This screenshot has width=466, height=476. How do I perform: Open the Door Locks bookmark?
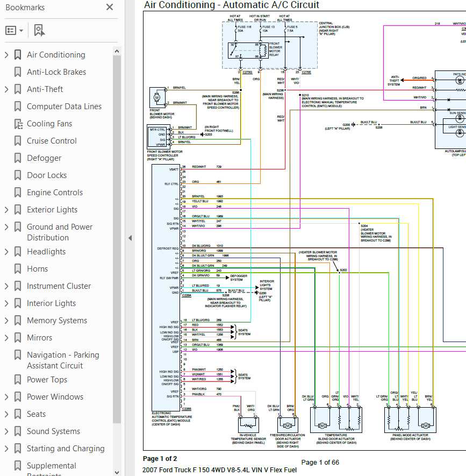pyautogui.click(x=47, y=175)
